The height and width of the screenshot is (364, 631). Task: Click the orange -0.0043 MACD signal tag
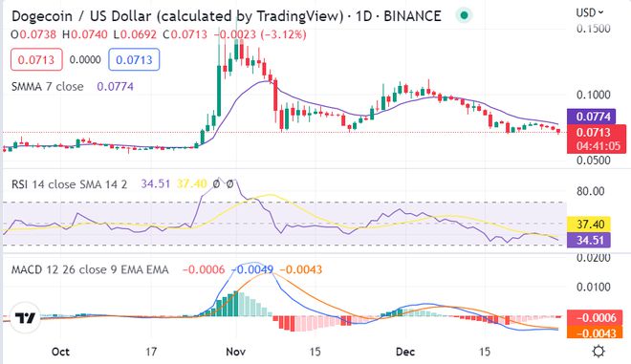pyautogui.click(x=595, y=332)
